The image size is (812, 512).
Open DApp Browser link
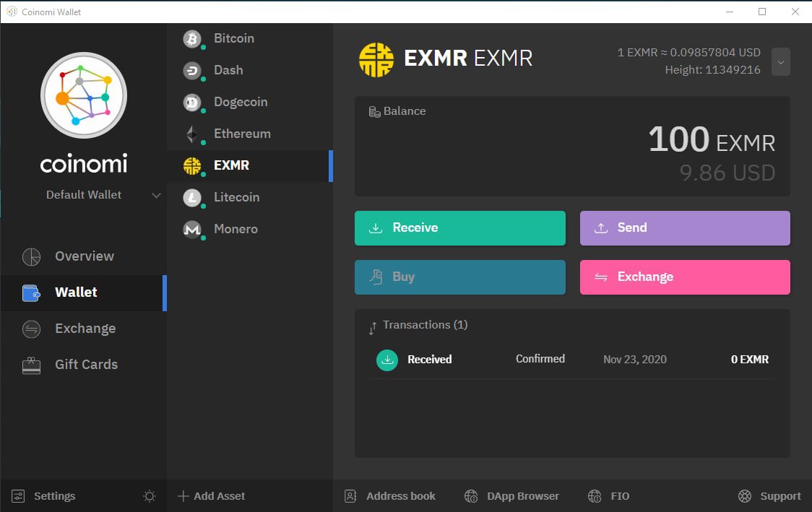click(523, 496)
